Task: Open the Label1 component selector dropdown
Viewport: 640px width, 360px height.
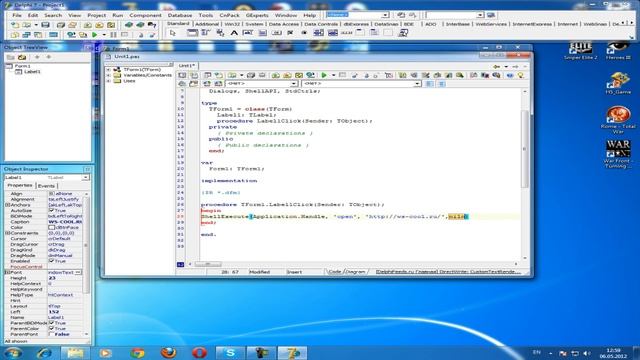Action: (x=85, y=178)
